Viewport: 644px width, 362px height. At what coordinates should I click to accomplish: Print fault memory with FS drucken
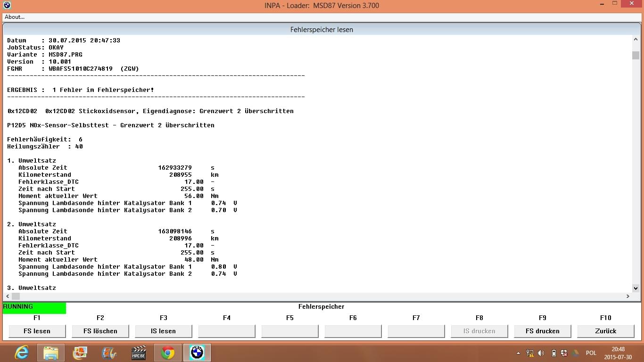point(542,331)
